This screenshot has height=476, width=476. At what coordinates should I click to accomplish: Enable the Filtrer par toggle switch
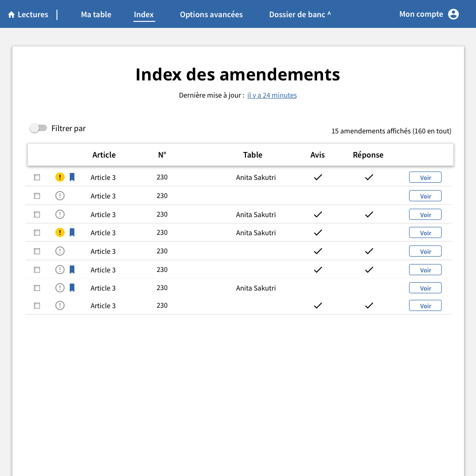38,128
